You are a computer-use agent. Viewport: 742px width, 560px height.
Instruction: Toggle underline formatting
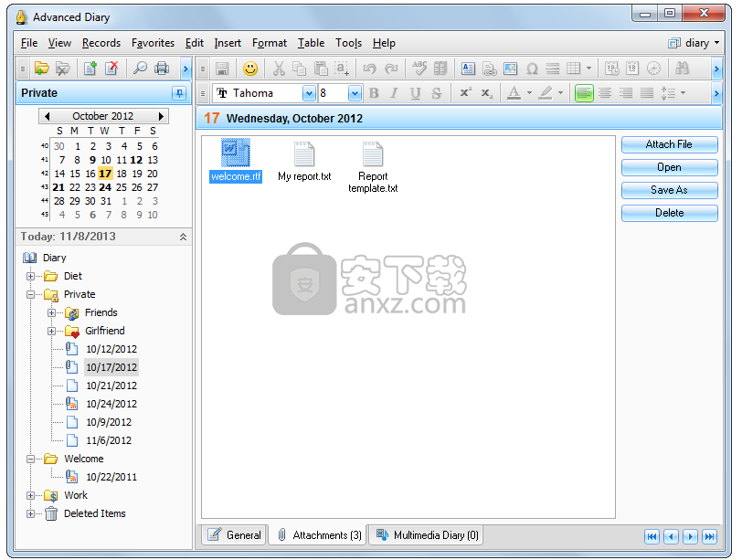pos(415,93)
